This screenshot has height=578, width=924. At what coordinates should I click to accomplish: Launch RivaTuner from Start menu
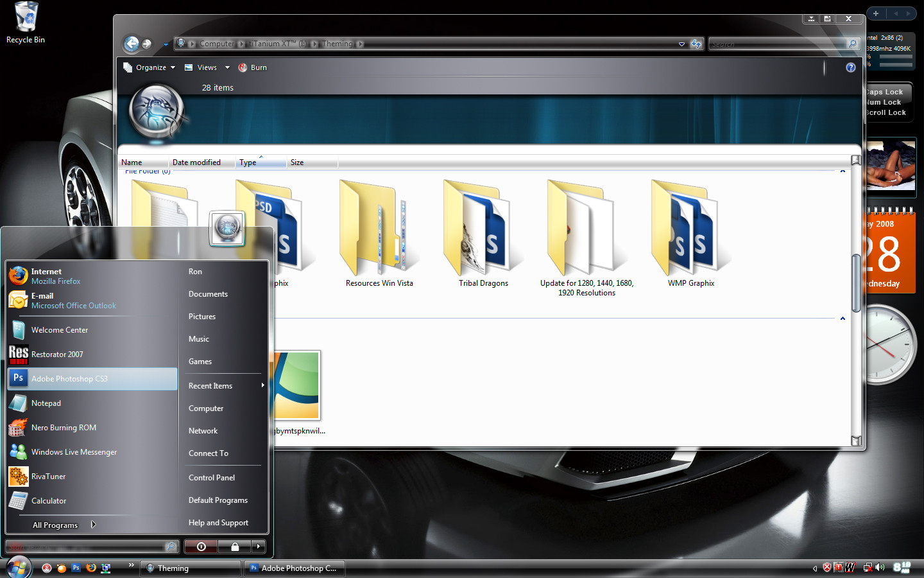click(x=92, y=477)
